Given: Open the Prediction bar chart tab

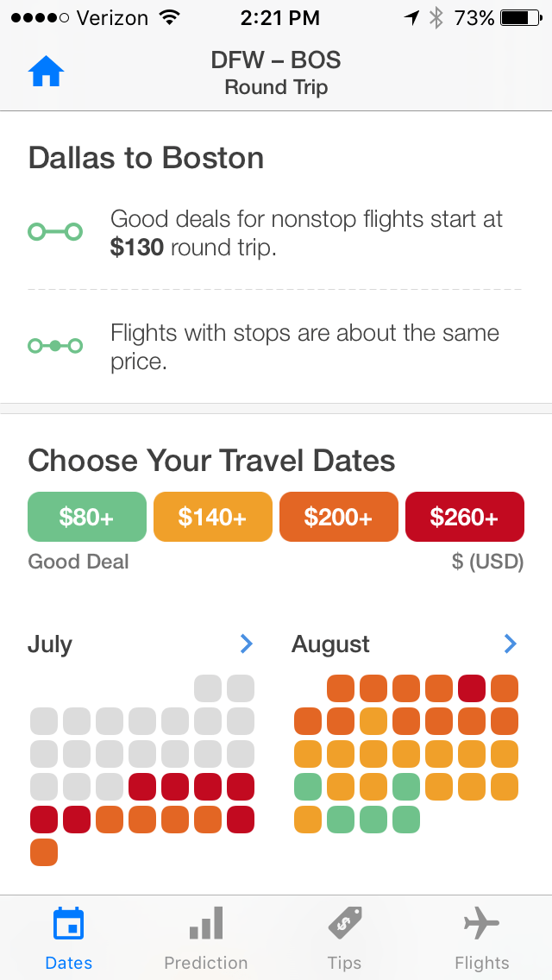Looking at the screenshot, I should [x=206, y=937].
